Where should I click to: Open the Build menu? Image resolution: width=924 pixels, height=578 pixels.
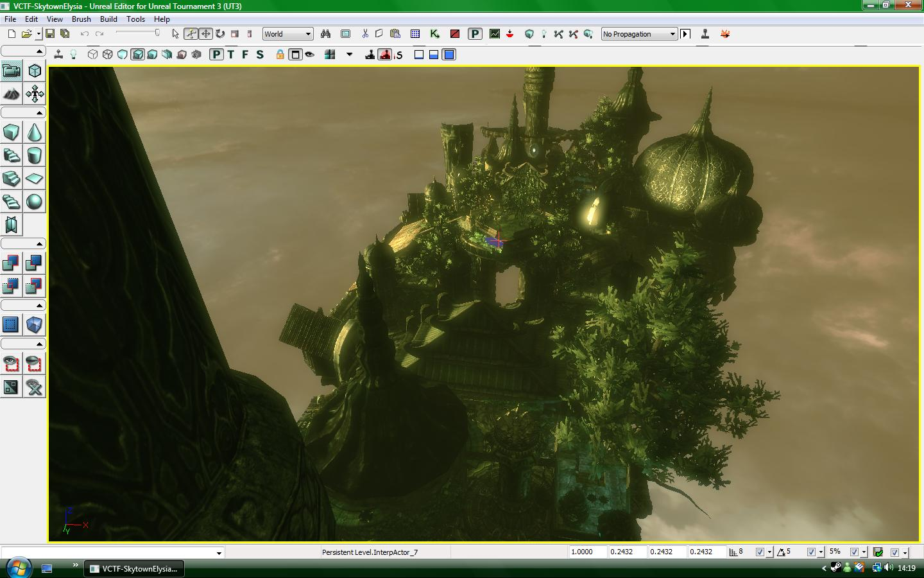(x=108, y=19)
